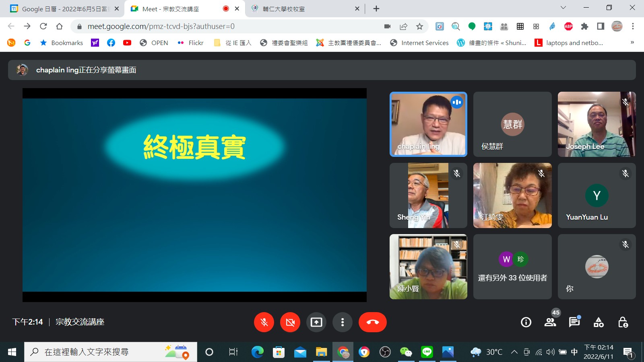Bookmark this page with star icon
Screen dimensions: 644x362
(419, 27)
